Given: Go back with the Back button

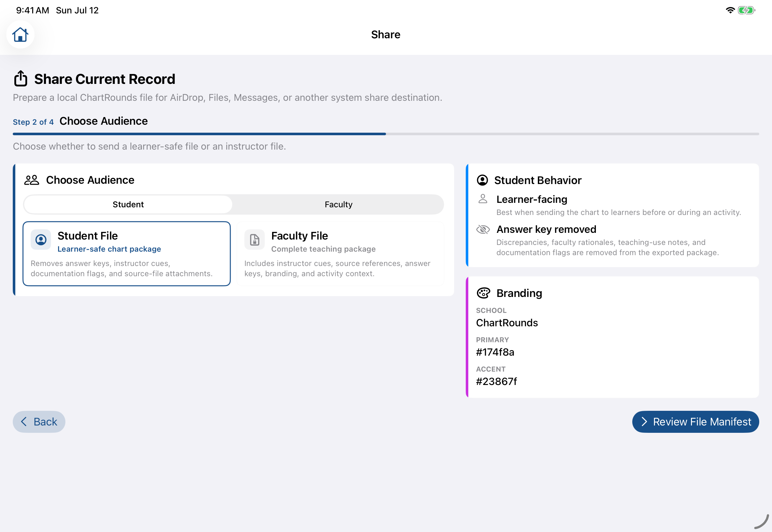Looking at the screenshot, I should pyautogui.click(x=39, y=422).
